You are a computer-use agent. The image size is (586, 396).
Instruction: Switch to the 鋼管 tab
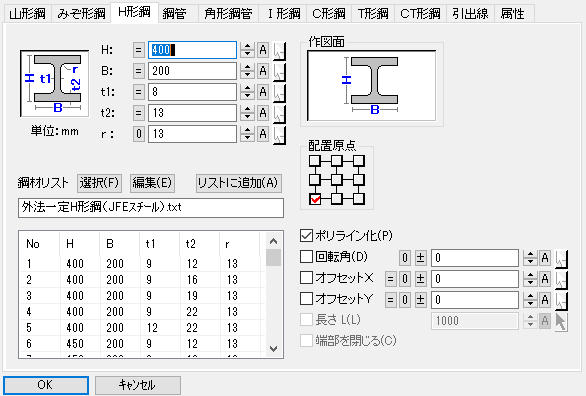coord(175,14)
